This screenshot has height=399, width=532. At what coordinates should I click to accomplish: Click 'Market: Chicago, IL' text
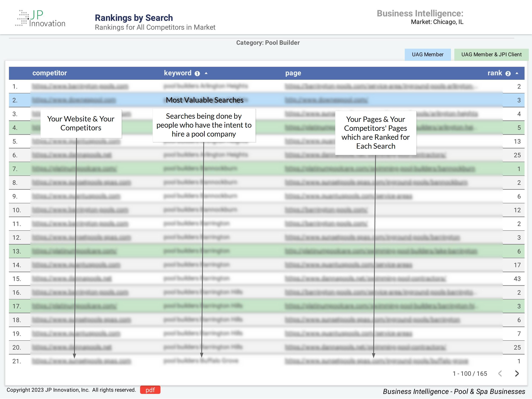coord(437,22)
